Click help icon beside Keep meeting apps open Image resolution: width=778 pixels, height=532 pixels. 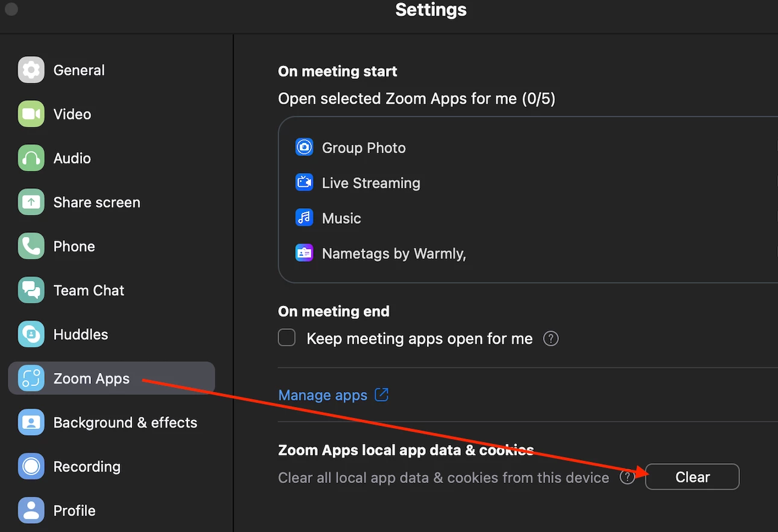click(x=551, y=338)
